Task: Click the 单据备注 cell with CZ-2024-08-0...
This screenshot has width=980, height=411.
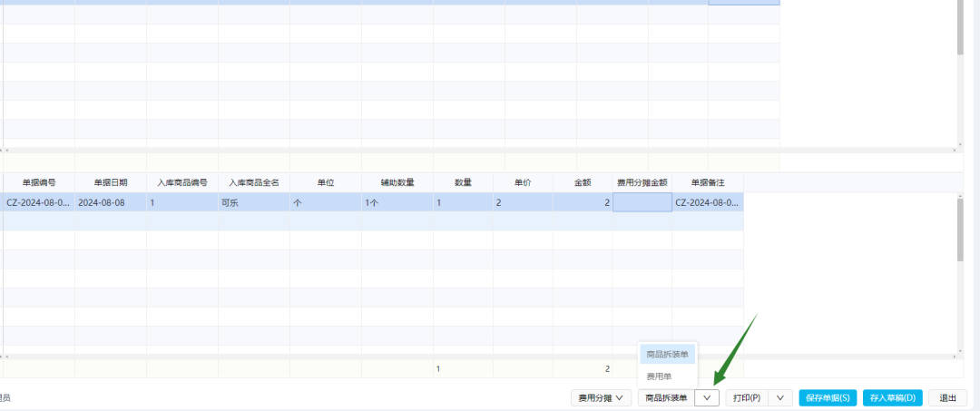Action: pyautogui.click(x=708, y=202)
